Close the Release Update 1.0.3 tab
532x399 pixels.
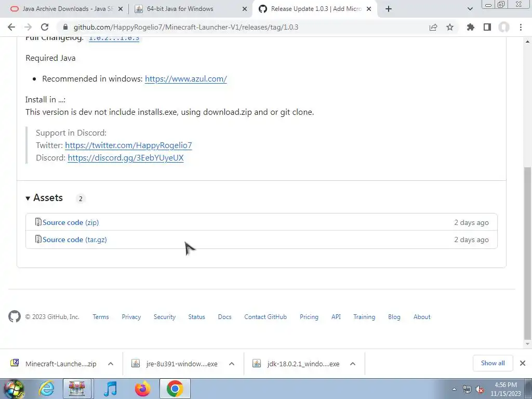369,9
